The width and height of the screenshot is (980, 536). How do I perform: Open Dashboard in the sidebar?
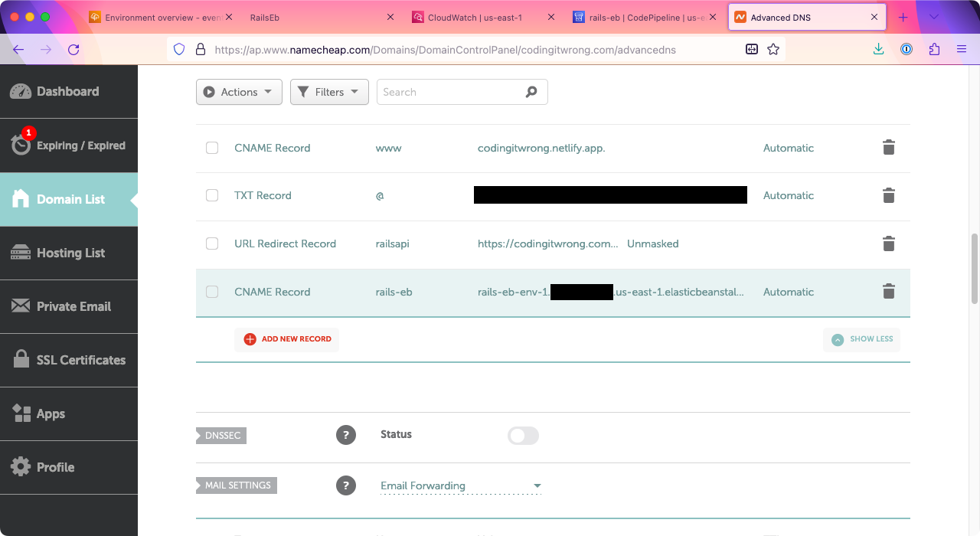click(x=69, y=91)
